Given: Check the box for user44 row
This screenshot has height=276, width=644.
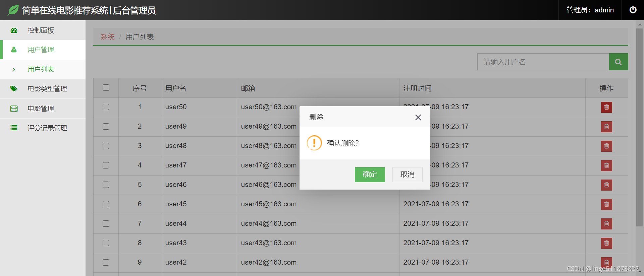Looking at the screenshot, I should (x=106, y=223).
